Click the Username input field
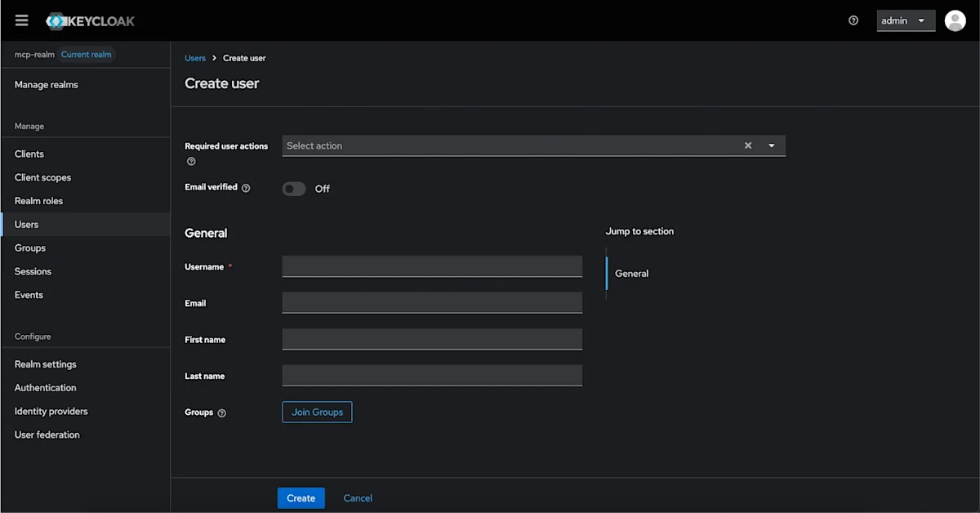This screenshot has height=513, width=980. click(x=432, y=266)
